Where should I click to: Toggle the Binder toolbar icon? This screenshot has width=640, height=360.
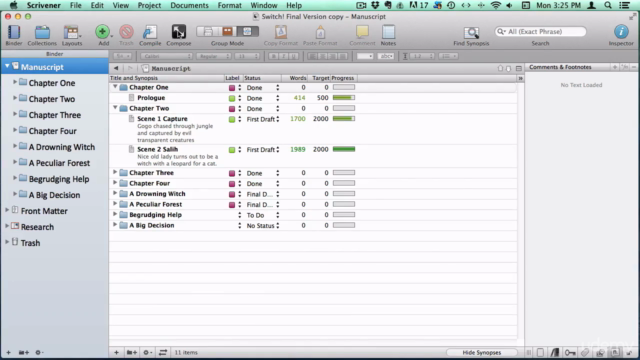coord(14,33)
